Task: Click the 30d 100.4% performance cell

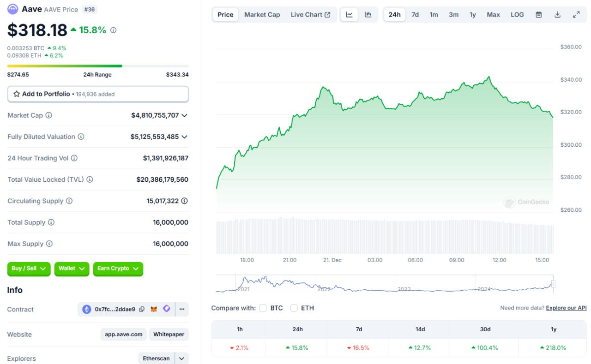Action: (x=485, y=348)
